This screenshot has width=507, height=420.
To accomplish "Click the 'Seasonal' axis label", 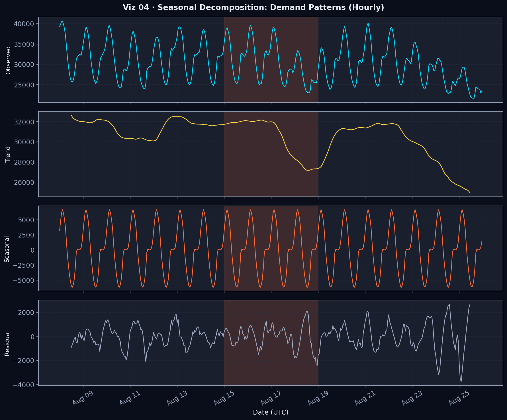I will point(7,249).
